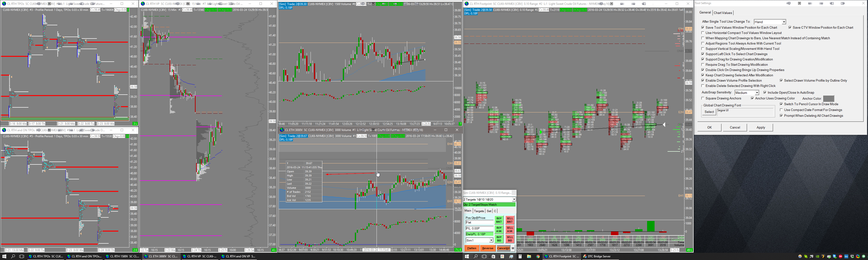Open the 'After Single Tool Use' Hand dropdown
This screenshot has height=260, width=868.
784,22
